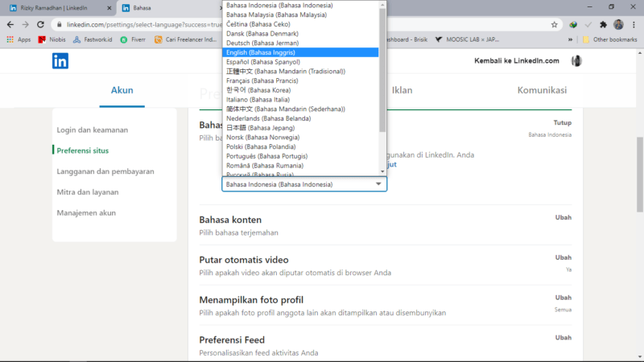Open the Iklan settings tab

point(402,90)
